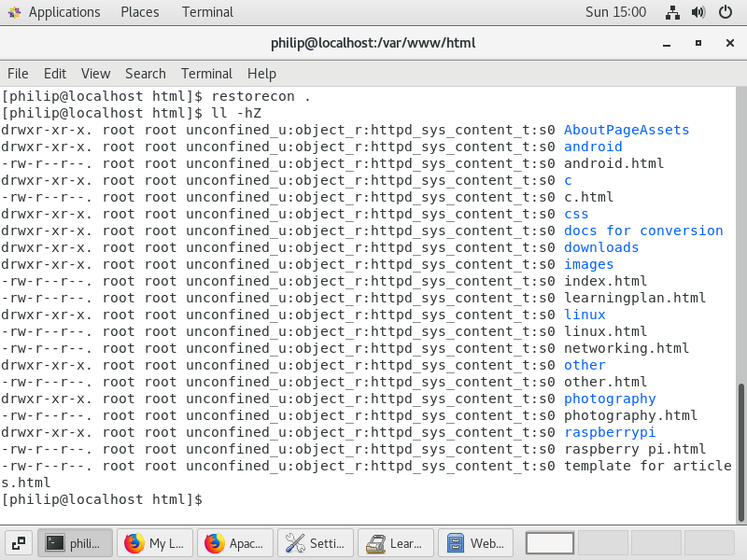Maximize the terminal window

[x=698, y=43]
